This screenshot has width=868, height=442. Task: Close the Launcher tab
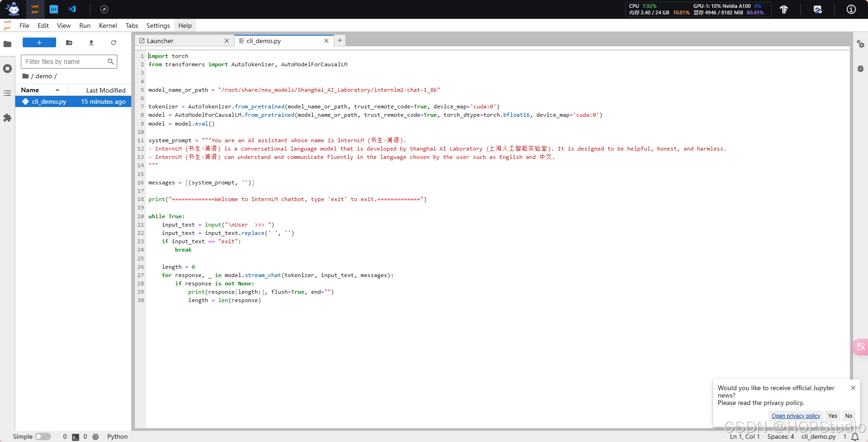coord(227,41)
